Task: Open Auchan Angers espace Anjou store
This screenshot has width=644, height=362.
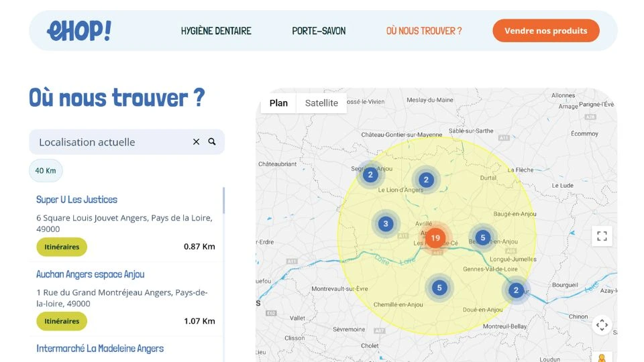Action: 91,274
